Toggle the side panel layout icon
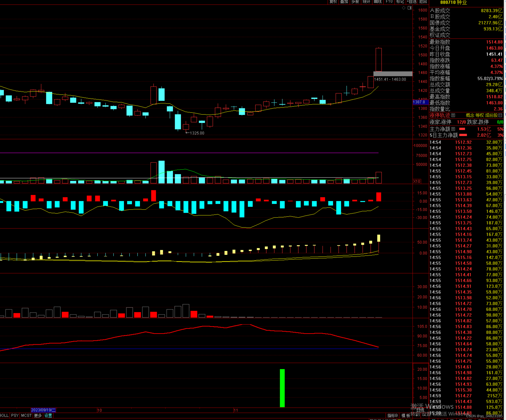 point(409,8)
